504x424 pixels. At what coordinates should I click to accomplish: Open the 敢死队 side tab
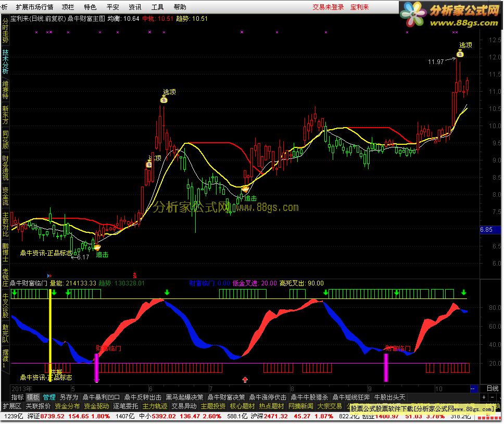pyautogui.click(x=5, y=333)
